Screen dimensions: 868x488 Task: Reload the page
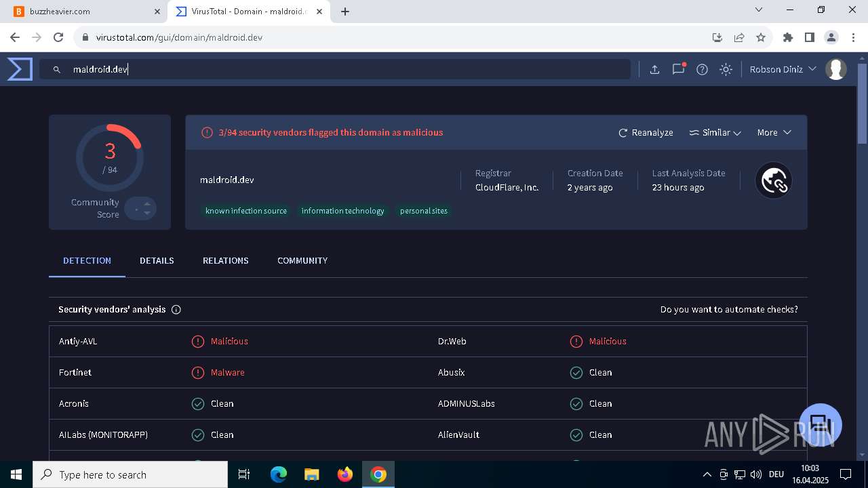58,37
